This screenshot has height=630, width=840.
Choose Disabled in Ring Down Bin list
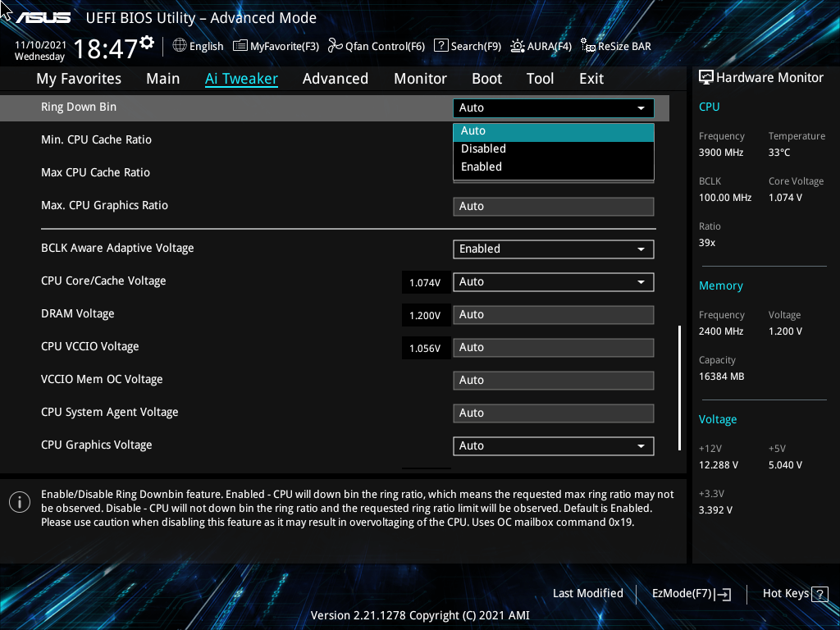[554, 149]
